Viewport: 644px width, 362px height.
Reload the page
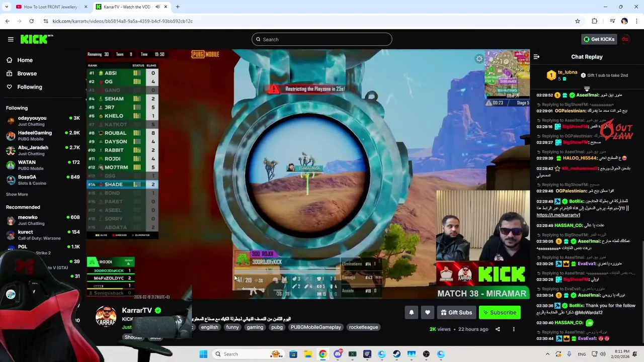click(31, 21)
